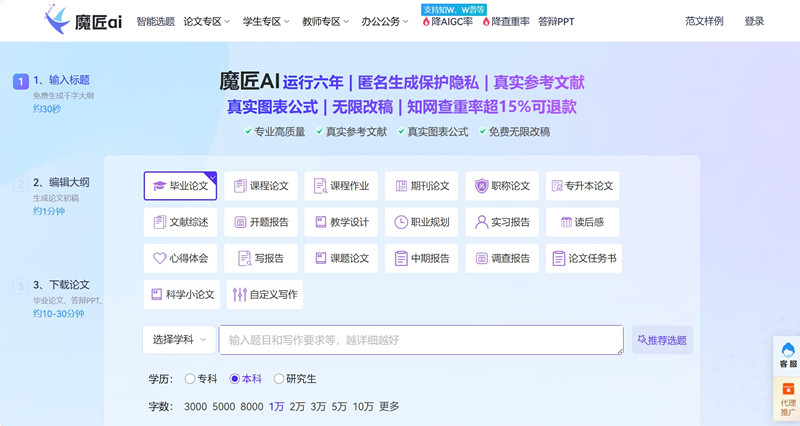Click the 约10-30分钟 time text
Image resolution: width=800 pixels, height=426 pixels.
[59, 313]
